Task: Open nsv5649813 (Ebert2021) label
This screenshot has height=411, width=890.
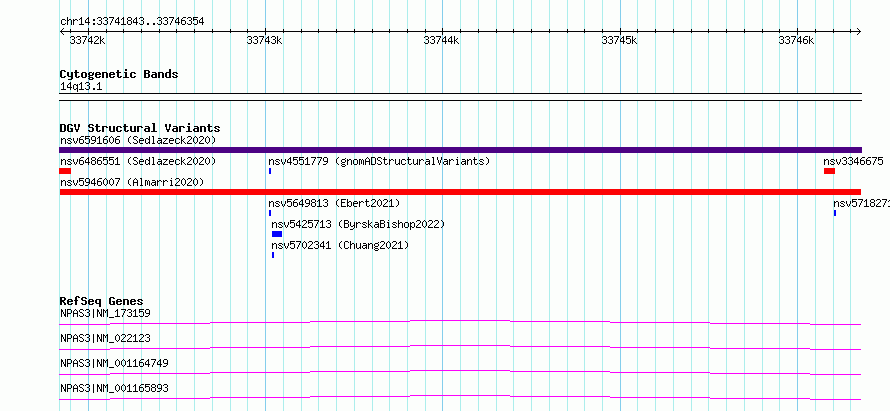Action: pyautogui.click(x=334, y=203)
